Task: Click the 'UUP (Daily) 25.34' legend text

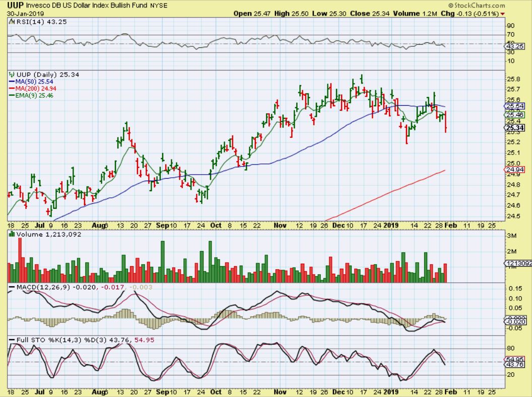Action: 48,74
